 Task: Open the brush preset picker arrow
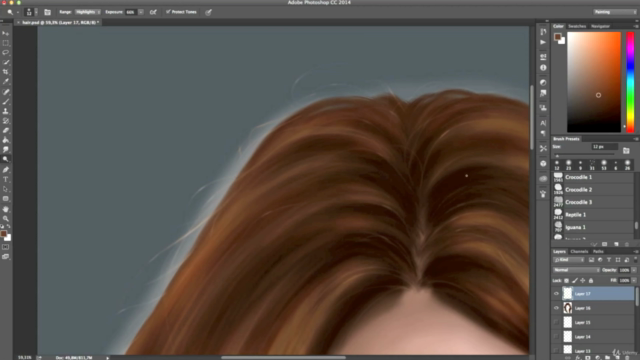tap(36, 12)
